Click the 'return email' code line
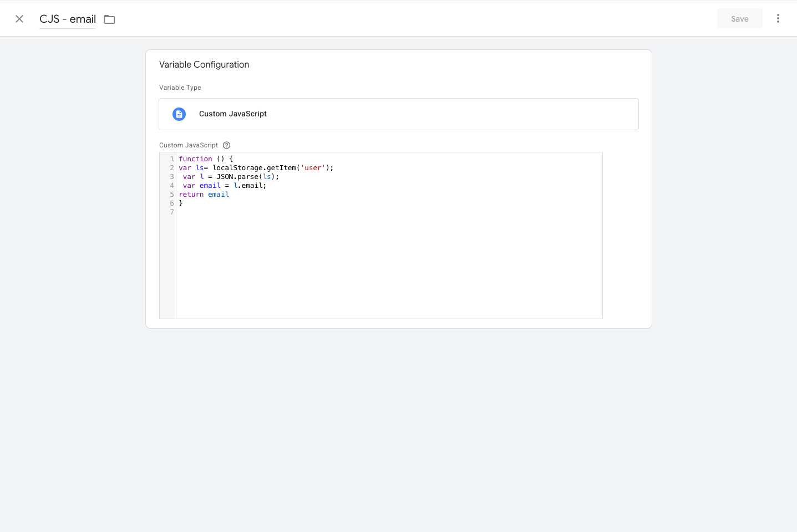The width and height of the screenshot is (797, 532). tap(204, 195)
